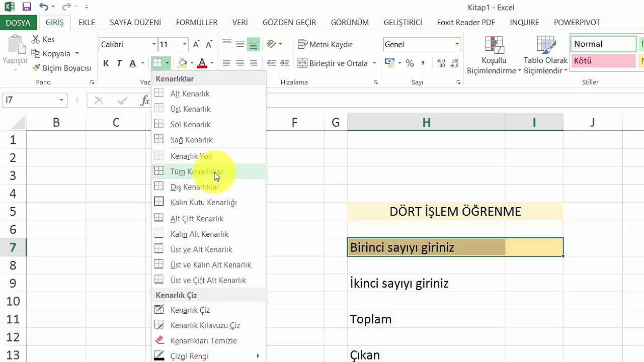Decrease indent
Viewport: 644px width, 362px height.
pyautogui.click(x=272, y=63)
